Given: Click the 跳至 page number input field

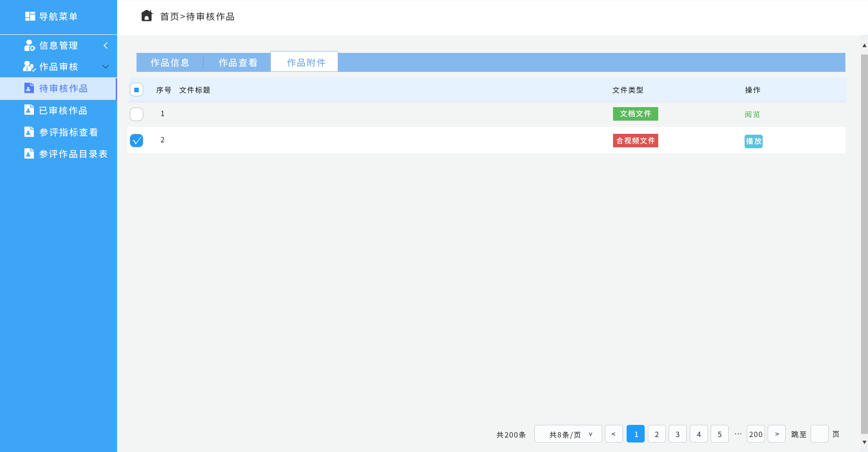Looking at the screenshot, I should (x=819, y=434).
